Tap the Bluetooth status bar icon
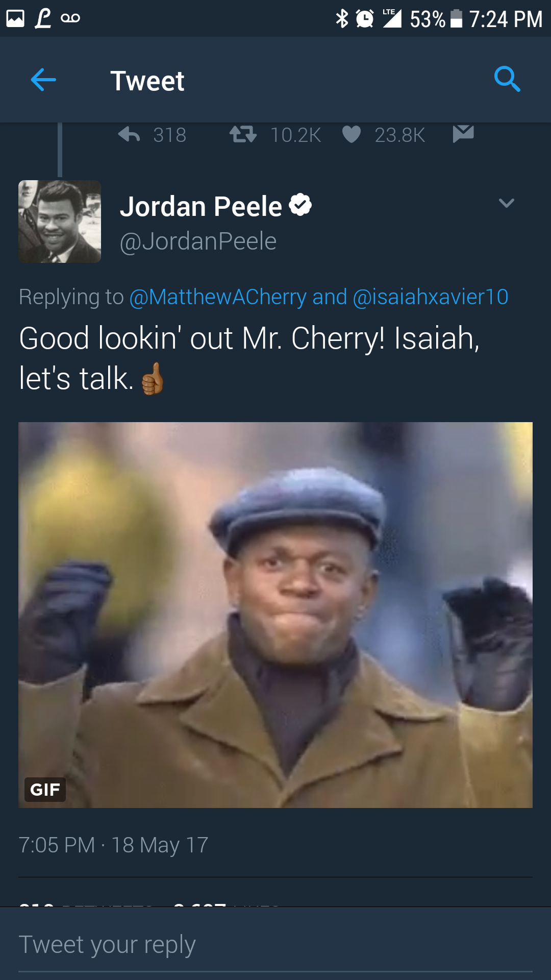Viewport: 551px width, 980px height. click(x=342, y=19)
